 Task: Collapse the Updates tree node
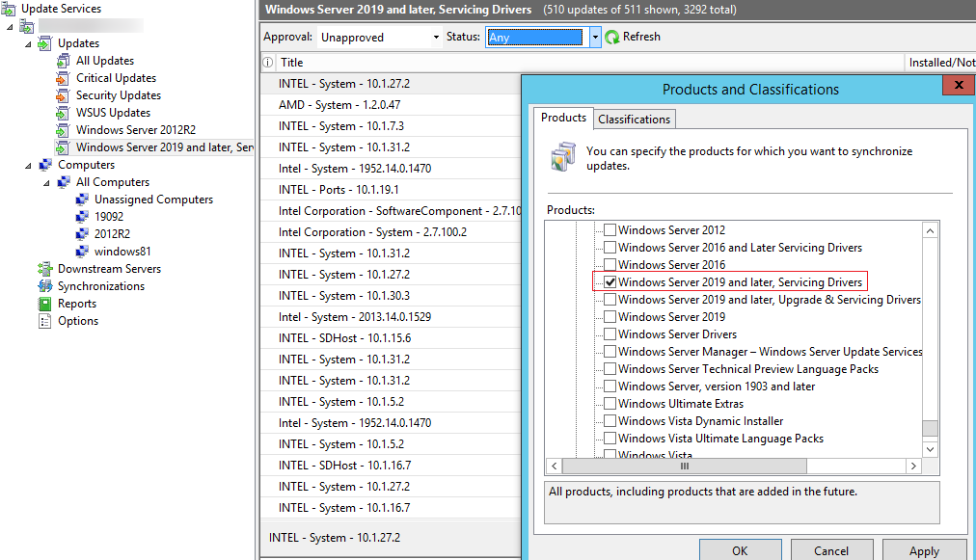(x=28, y=44)
